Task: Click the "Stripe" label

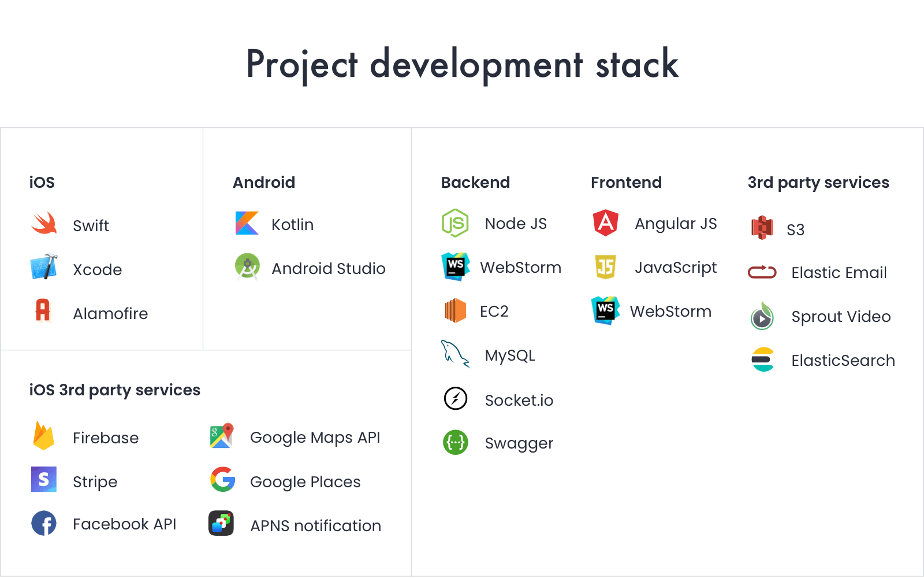Action: [95, 482]
